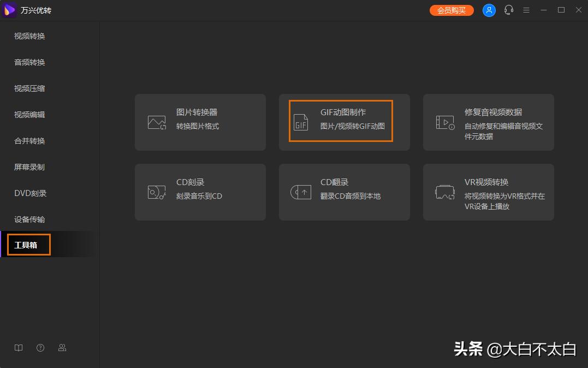
Task: Open the 修复音视频数据 media fix tool
Action: pyautogui.click(x=488, y=121)
